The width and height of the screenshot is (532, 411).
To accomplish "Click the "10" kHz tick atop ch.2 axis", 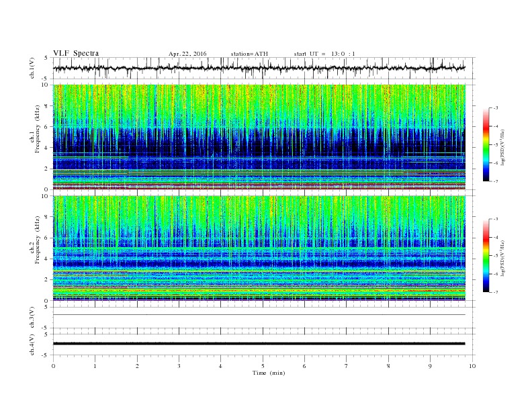I will coord(45,196).
